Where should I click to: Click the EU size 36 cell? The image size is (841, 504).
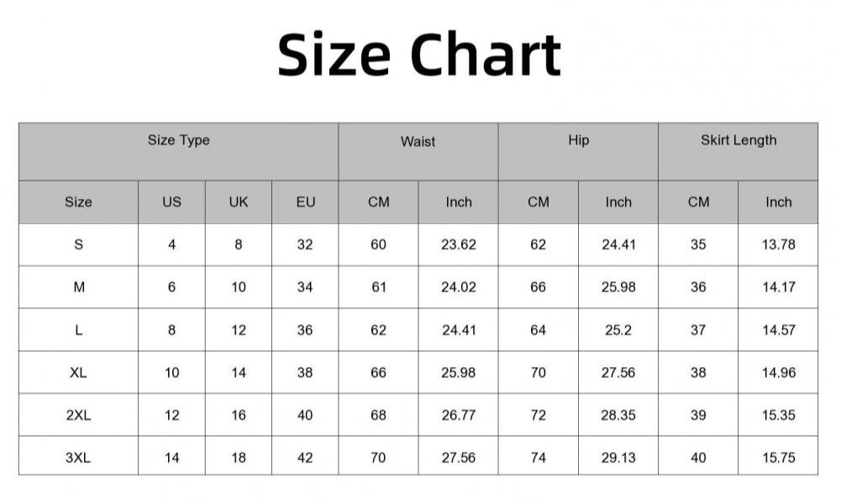(305, 330)
